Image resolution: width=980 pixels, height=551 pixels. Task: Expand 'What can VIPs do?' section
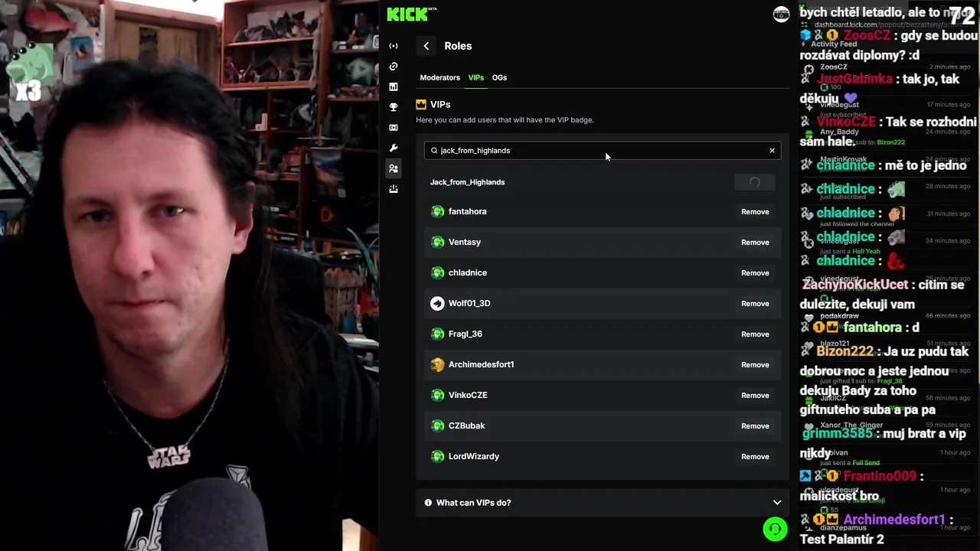[603, 503]
